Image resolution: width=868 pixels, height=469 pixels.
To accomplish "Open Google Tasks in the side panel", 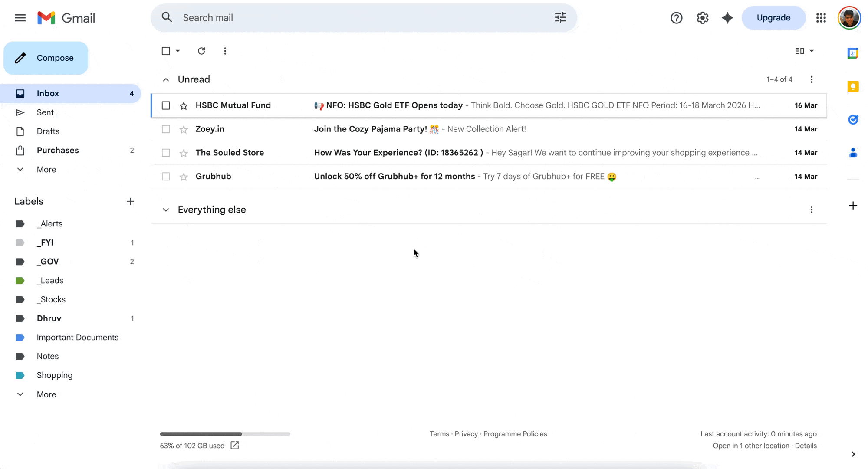I will 853,120.
